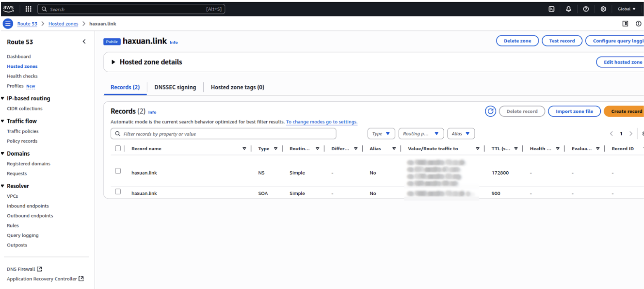The height and width of the screenshot is (289, 644).
Task: Open the info circle icon at top right
Action: tap(638, 24)
